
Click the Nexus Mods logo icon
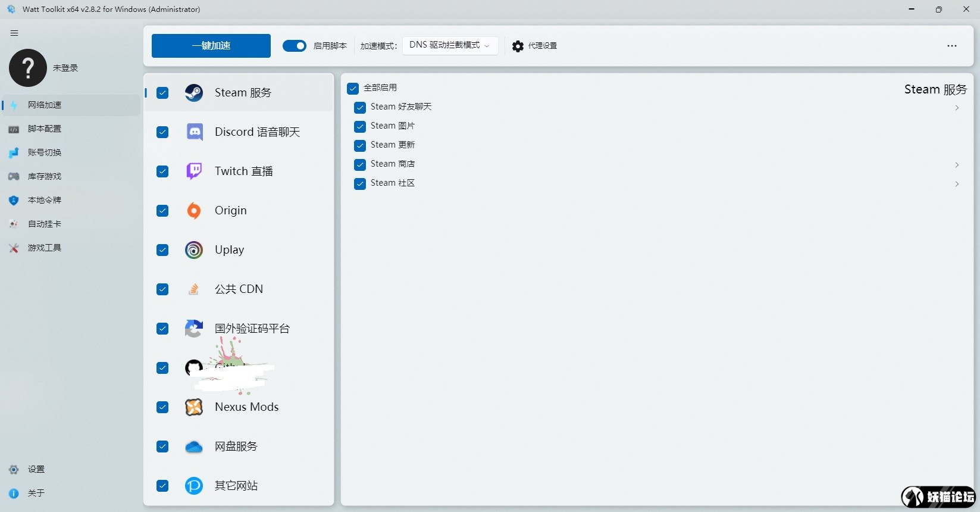[194, 407]
